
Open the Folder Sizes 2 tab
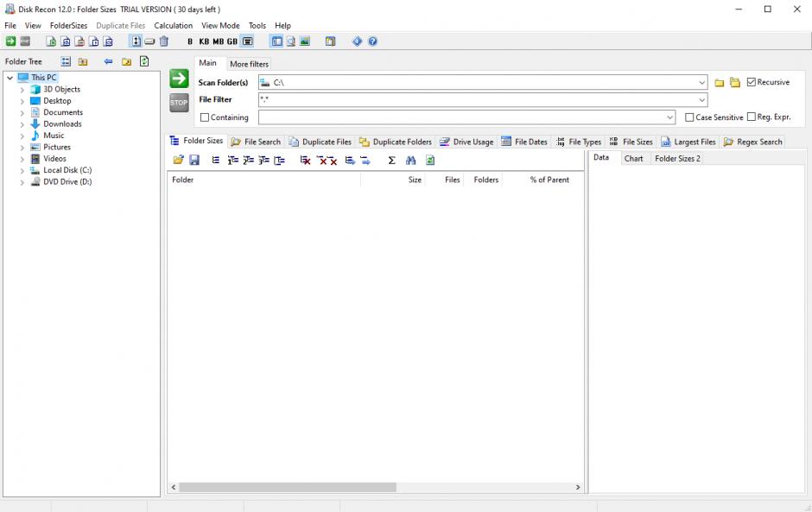click(x=677, y=158)
